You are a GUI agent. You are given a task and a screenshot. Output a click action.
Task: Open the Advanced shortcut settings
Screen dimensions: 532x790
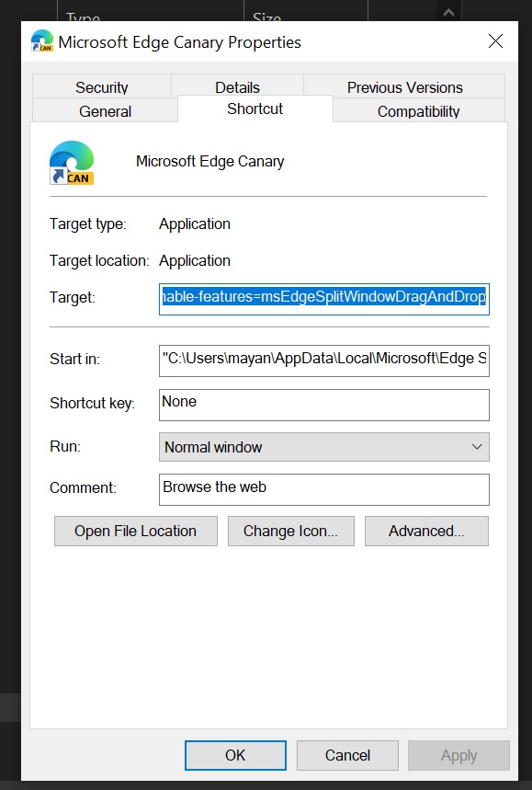coord(426,531)
